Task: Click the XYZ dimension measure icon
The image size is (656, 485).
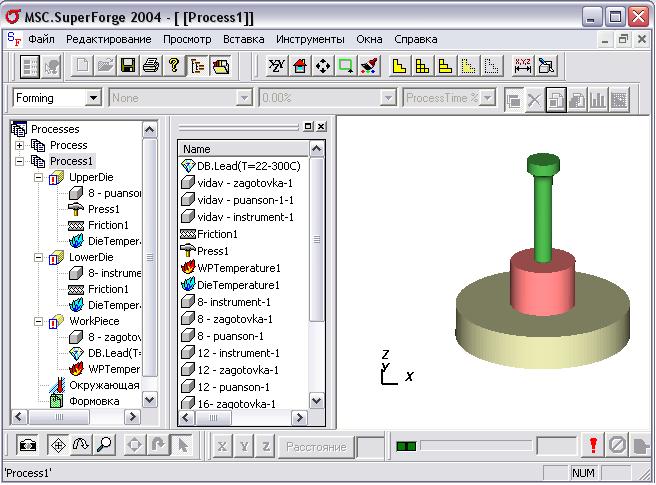Action: [523, 66]
